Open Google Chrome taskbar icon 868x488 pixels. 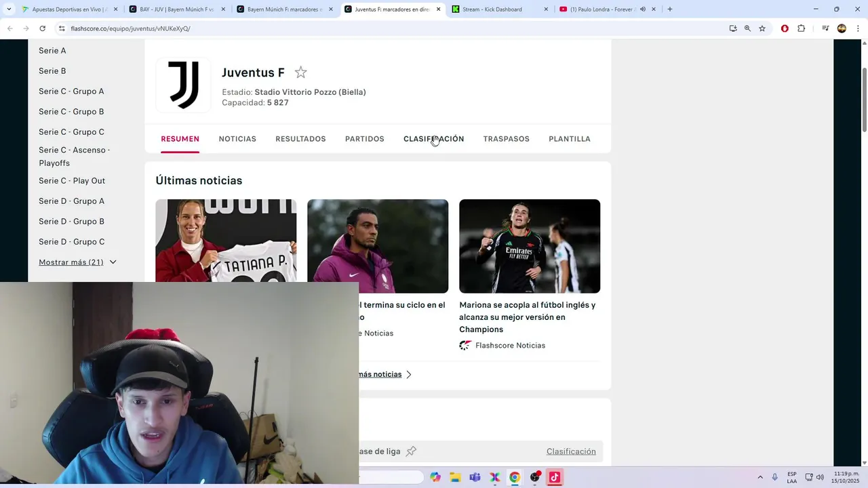[515, 477]
